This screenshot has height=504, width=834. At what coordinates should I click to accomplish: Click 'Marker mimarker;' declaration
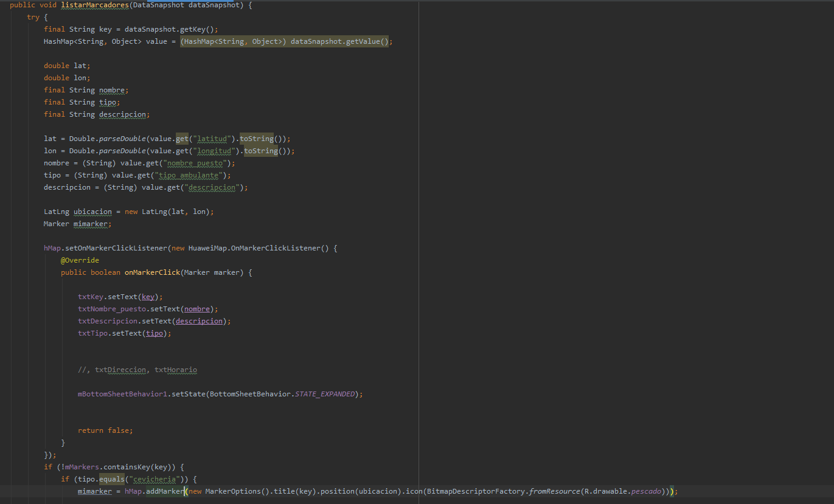(78, 224)
